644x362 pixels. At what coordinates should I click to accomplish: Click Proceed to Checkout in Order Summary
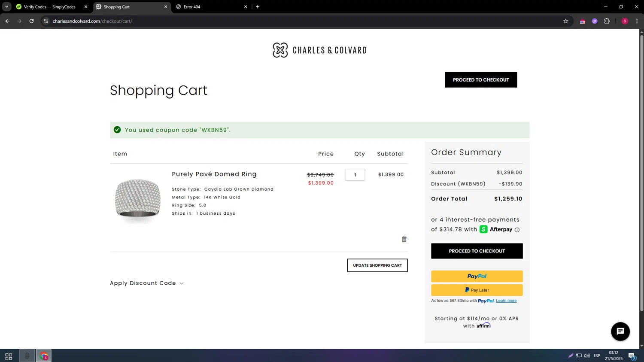click(477, 251)
